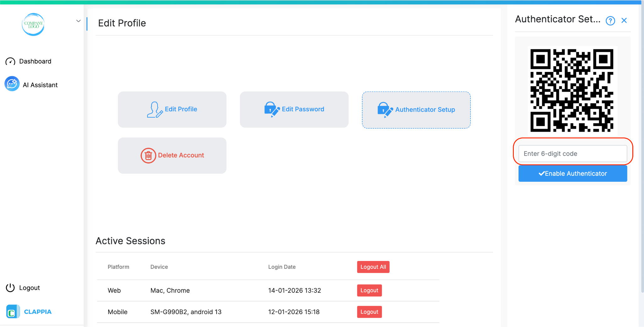Click the Logout power icon
Screen dimensions: 644x327
(x=10, y=287)
